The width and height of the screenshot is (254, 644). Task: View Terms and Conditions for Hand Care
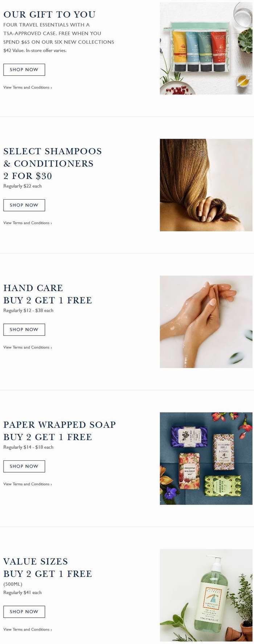28,347
